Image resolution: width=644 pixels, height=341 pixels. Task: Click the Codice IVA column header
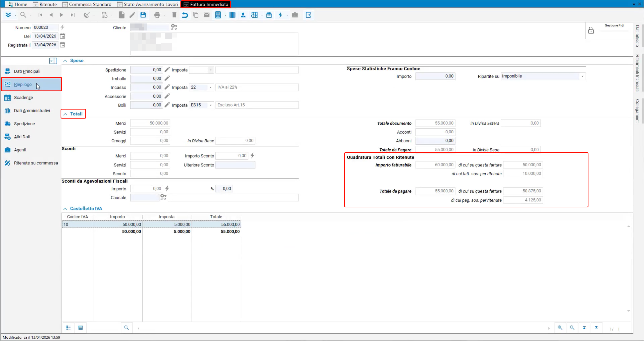(78, 217)
